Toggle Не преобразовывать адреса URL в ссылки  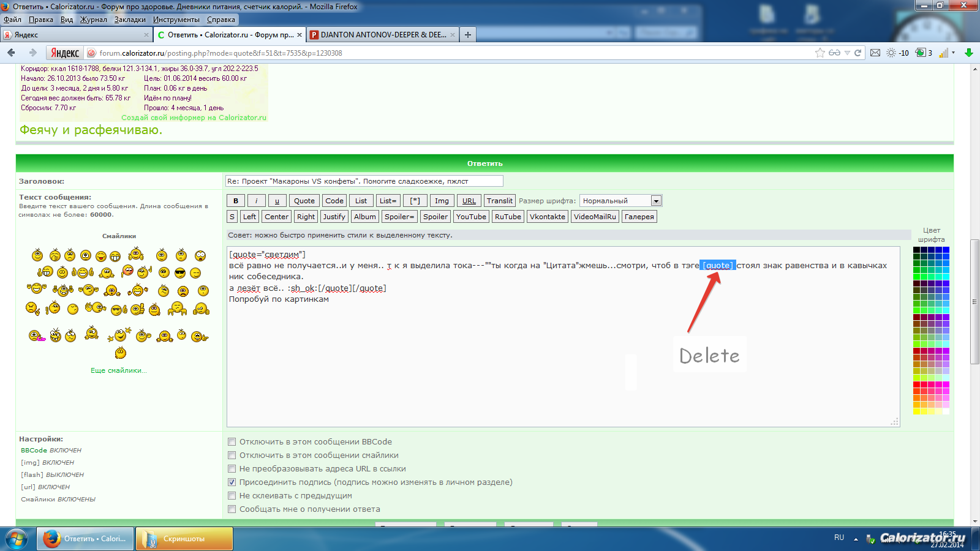pos(232,469)
